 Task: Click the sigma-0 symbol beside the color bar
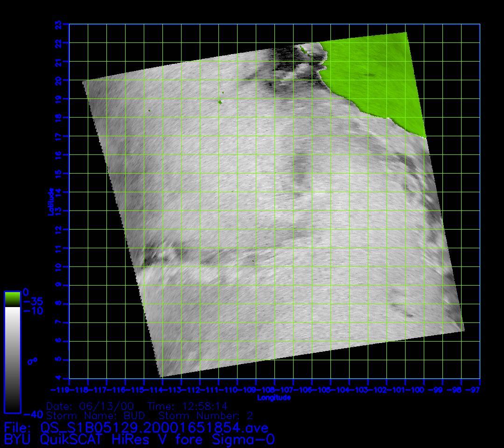coord(33,361)
